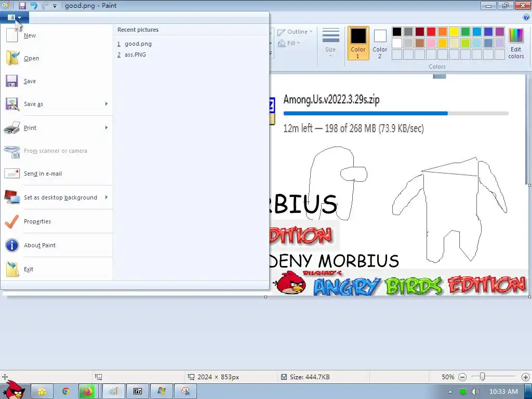Pick the green color swatch

(x=465, y=32)
